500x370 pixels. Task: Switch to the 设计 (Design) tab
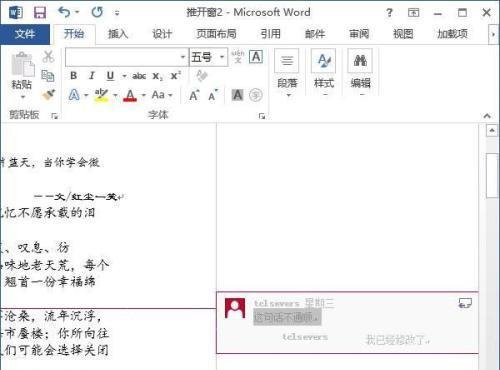click(162, 34)
